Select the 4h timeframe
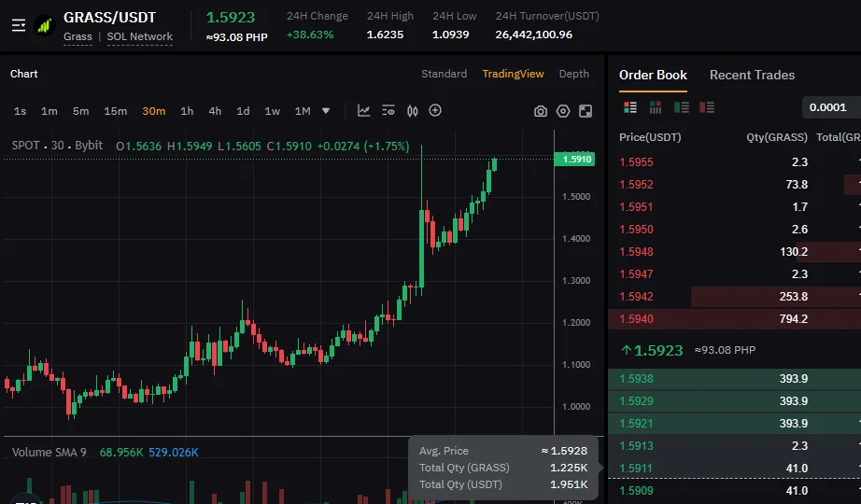The height and width of the screenshot is (504, 861). coord(215,111)
